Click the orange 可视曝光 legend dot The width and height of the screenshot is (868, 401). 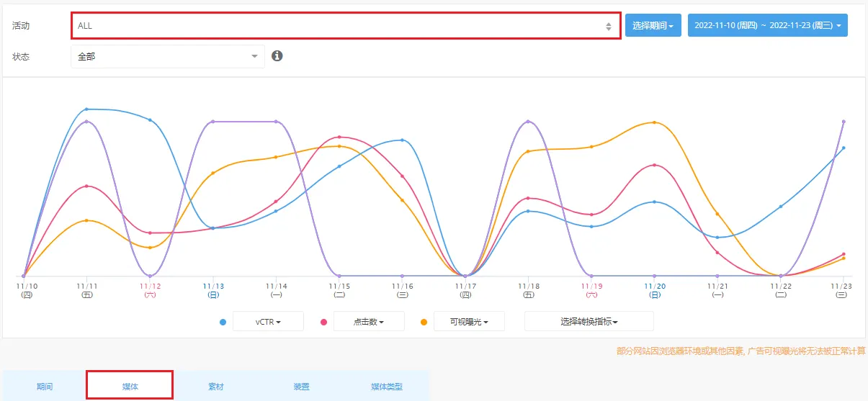click(424, 322)
